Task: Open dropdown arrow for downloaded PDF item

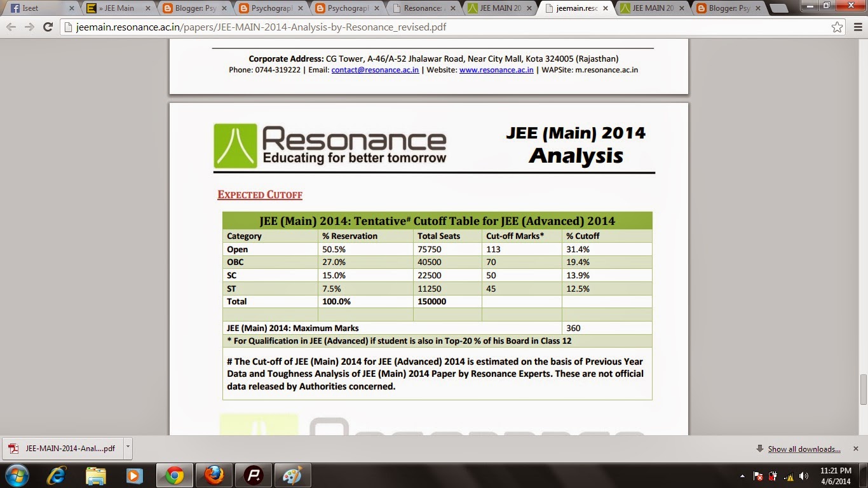Action: pyautogui.click(x=127, y=447)
